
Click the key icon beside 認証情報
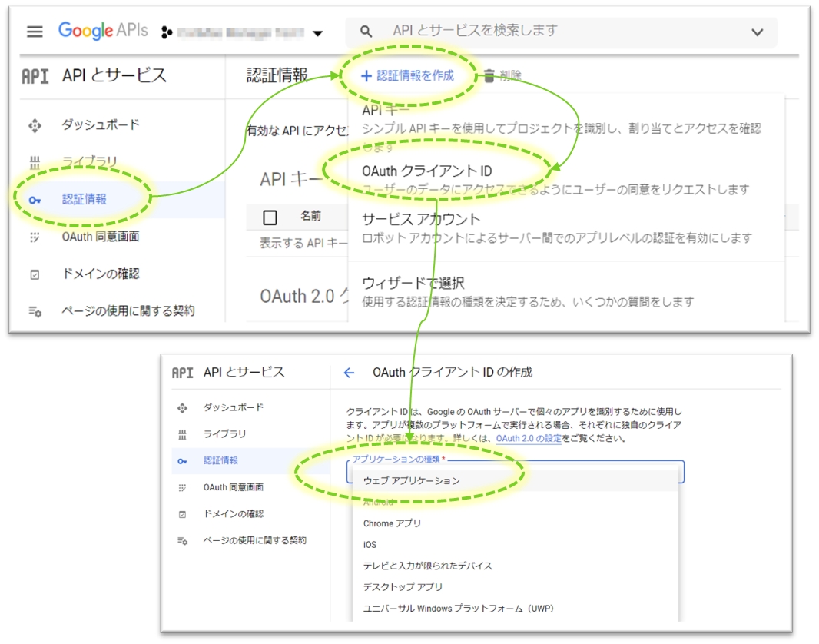point(35,200)
